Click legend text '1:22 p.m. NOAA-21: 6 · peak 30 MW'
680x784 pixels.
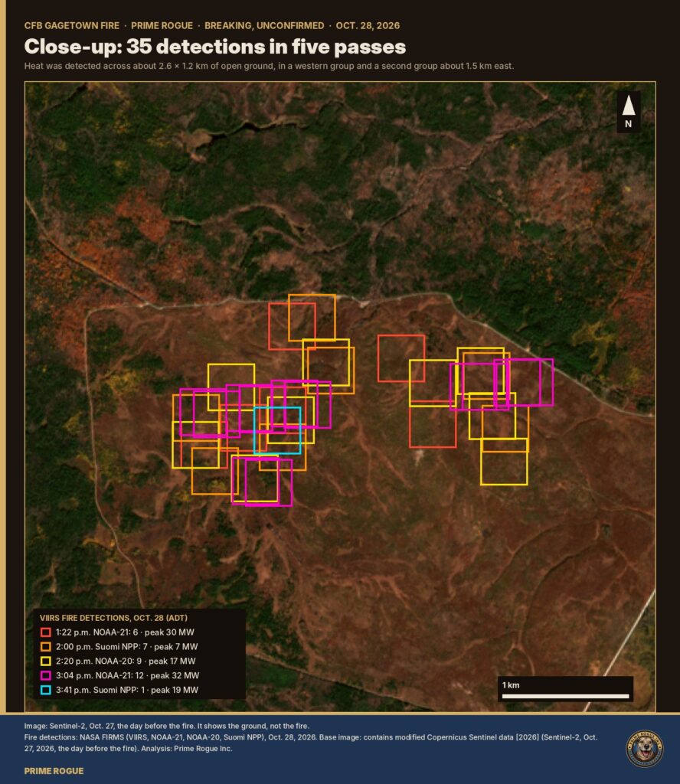[125, 632]
